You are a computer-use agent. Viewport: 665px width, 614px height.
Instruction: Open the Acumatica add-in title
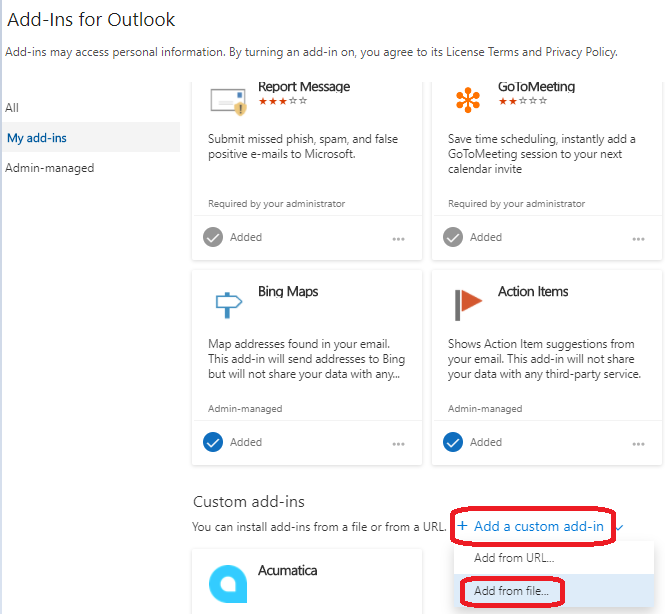(x=288, y=570)
